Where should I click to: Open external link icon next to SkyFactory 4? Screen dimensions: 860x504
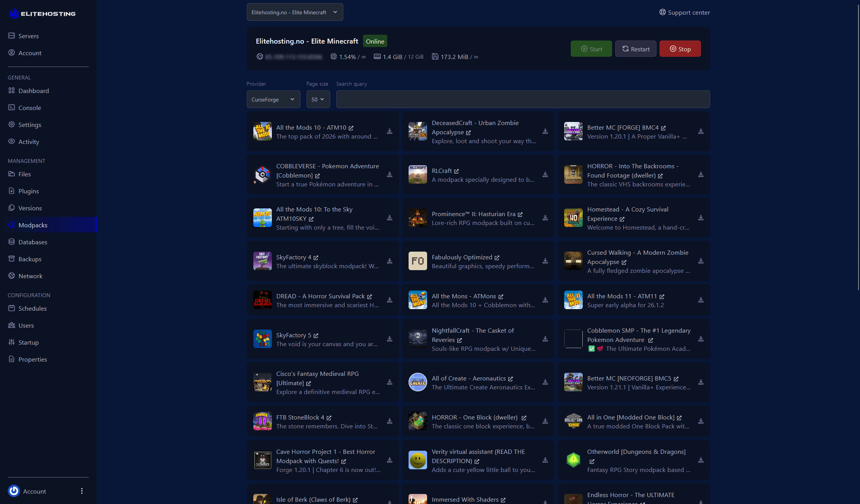[316, 257]
